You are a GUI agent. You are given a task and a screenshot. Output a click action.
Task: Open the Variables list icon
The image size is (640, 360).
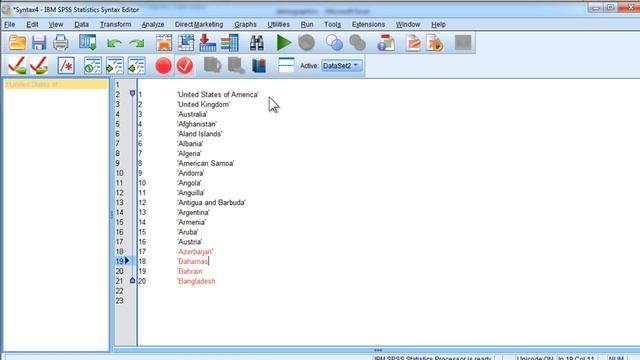[229, 42]
